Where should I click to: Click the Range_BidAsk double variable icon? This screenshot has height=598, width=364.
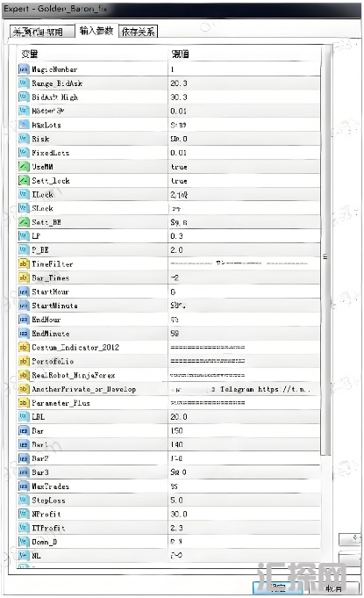tap(24, 83)
